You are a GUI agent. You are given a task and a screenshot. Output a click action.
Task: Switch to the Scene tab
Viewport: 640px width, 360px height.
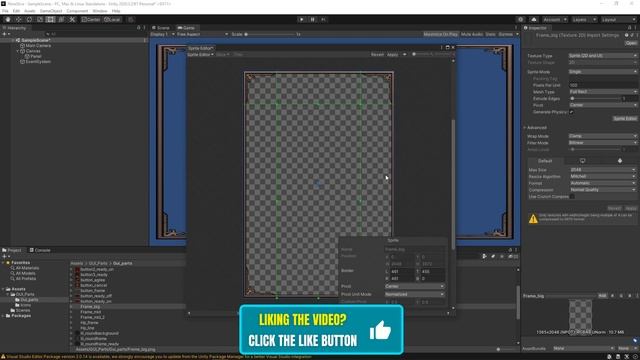[161, 28]
